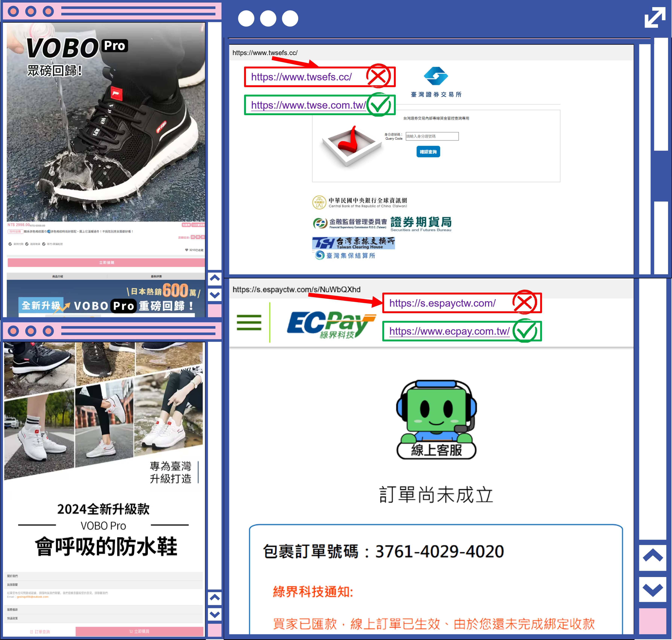
Task: Click the 訂單尚未成立 heading
Action: coord(436,495)
